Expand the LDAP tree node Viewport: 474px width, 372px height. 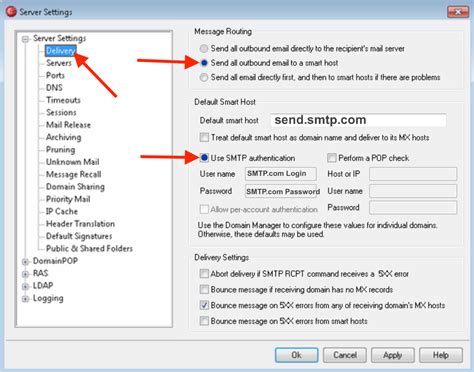click(25, 286)
